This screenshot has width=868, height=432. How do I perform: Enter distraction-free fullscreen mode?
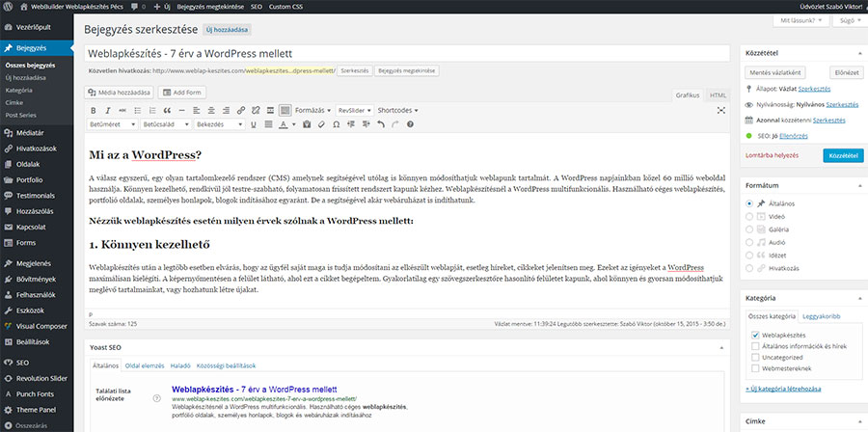click(720, 110)
